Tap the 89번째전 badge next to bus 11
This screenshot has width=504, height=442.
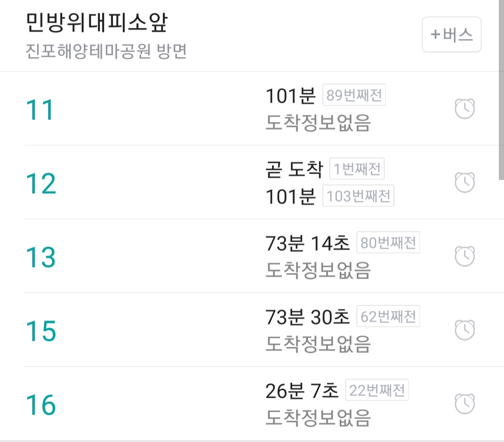354,96
